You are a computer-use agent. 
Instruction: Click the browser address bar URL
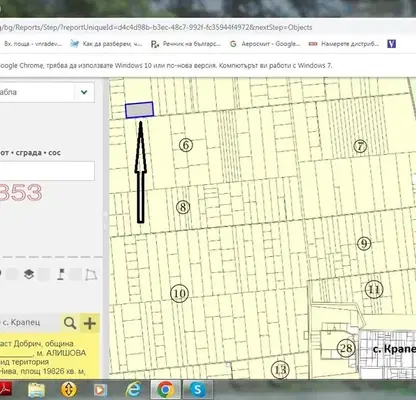tap(156, 27)
